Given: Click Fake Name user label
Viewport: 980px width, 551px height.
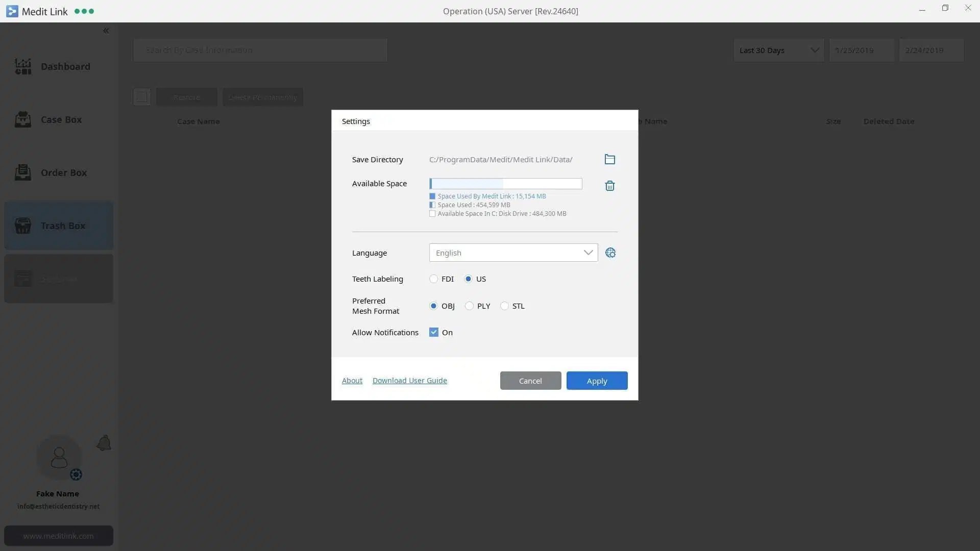Looking at the screenshot, I should pos(58,494).
